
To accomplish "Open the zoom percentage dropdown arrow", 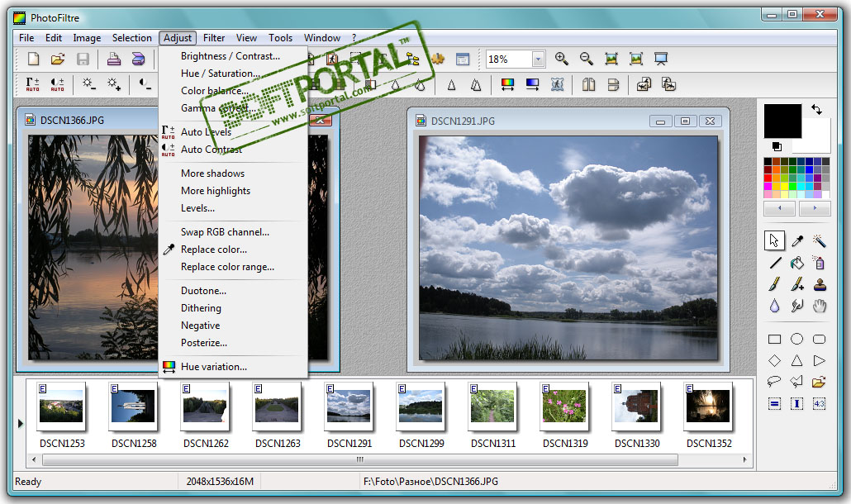I will tap(538, 59).
